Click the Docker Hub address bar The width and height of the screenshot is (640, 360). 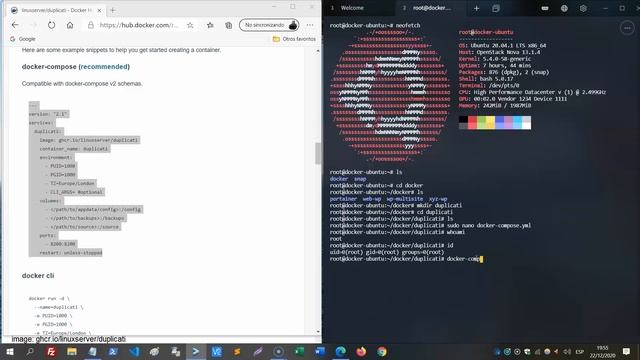(x=139, y=25)
